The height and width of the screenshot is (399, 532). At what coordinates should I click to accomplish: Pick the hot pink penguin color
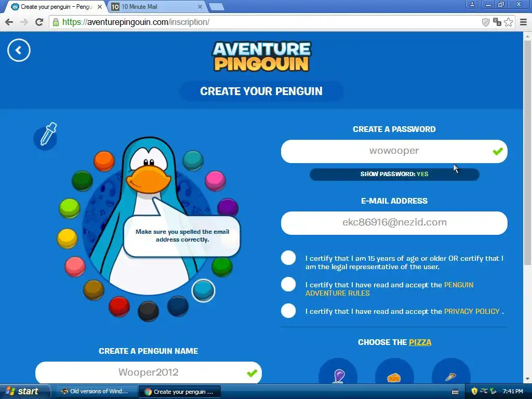pyautogui.click(x=215, y=181)
